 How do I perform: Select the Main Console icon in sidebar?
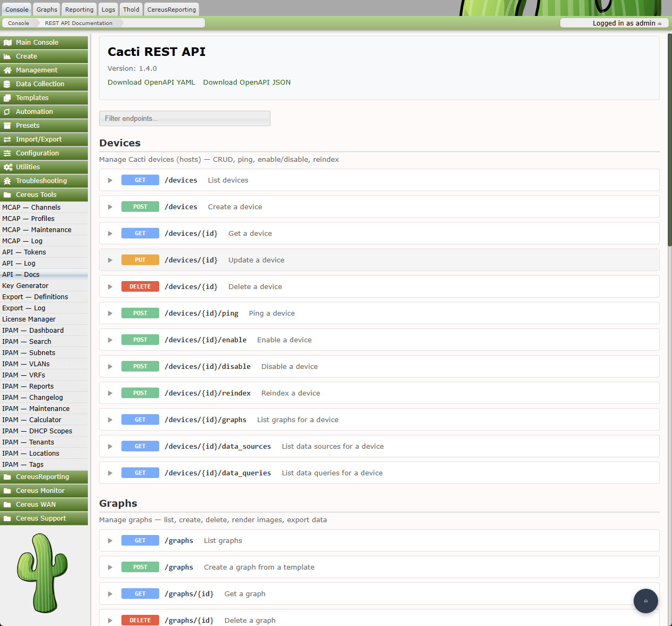click(x=7, y=42)
